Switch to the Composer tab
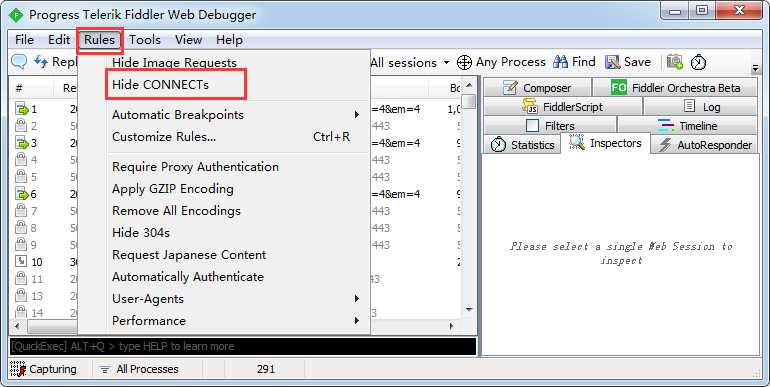The image size is (770, 387). (537, 87)
